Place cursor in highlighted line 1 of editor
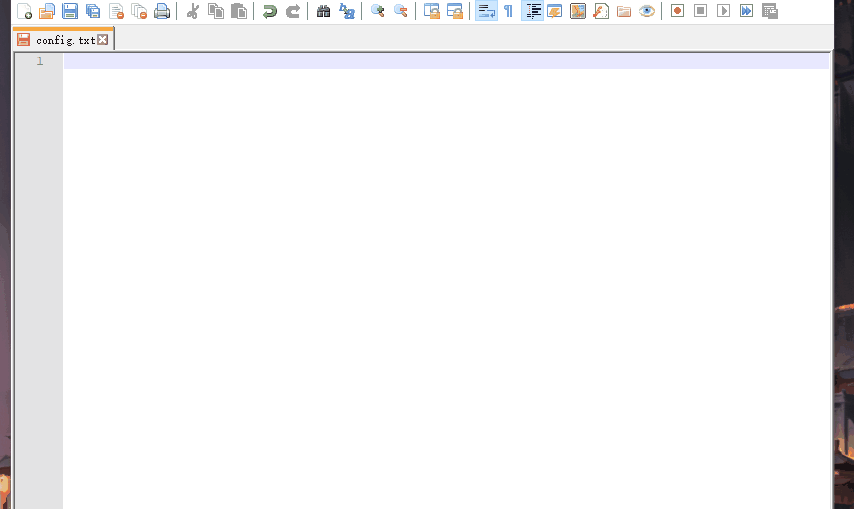 [446, 61]
